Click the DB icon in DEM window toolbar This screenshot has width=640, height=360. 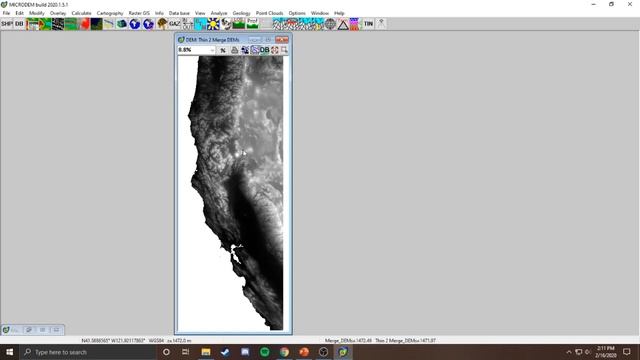[264, 50]
